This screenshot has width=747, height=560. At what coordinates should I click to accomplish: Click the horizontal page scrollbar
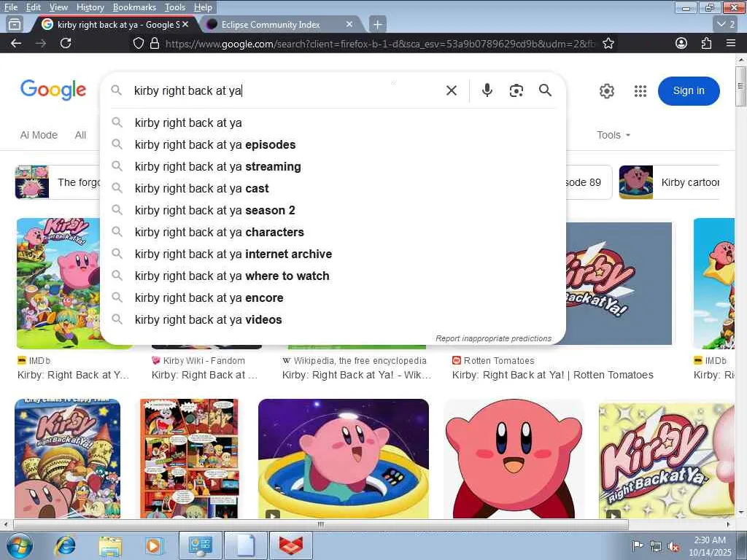click(321, 524)
